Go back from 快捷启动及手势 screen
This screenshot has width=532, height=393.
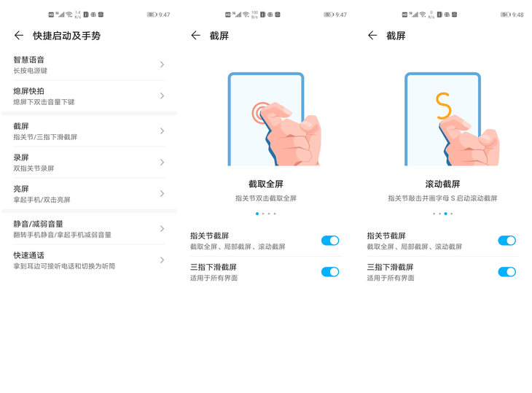coord(19,35)
